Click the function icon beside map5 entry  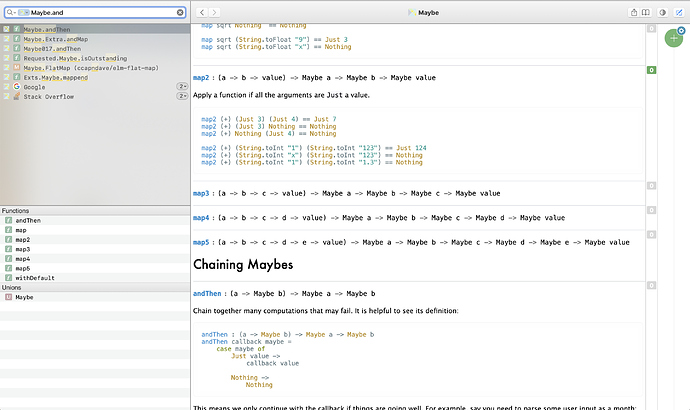pos(8,268)
